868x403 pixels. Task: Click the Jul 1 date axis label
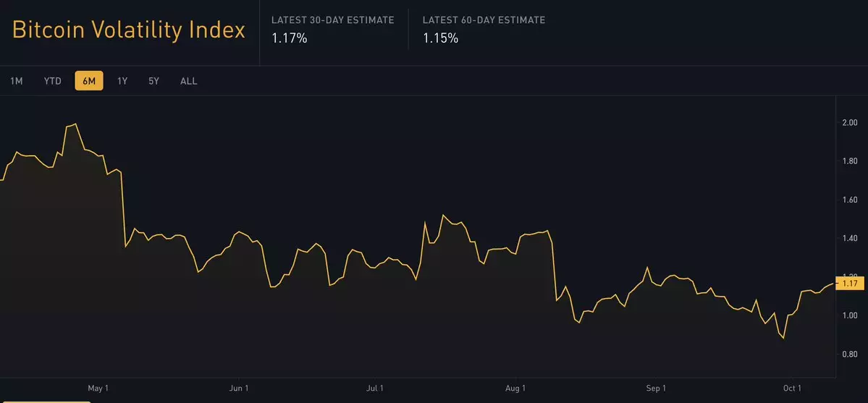(375, 389)
